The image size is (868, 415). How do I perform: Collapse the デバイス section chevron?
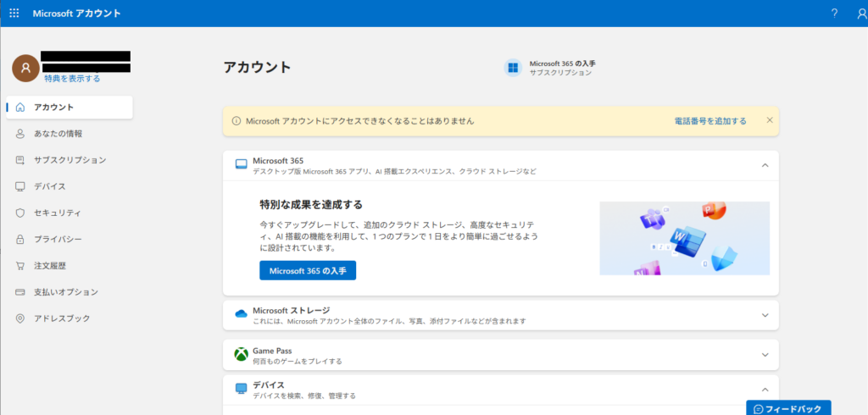(765, 389)
